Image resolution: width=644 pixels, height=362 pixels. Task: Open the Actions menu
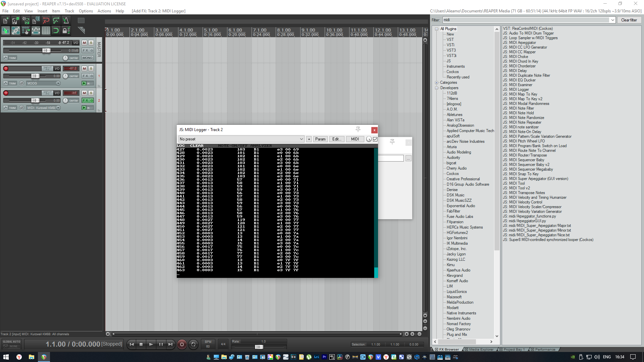pyautogui.click(x=104, y=11)
